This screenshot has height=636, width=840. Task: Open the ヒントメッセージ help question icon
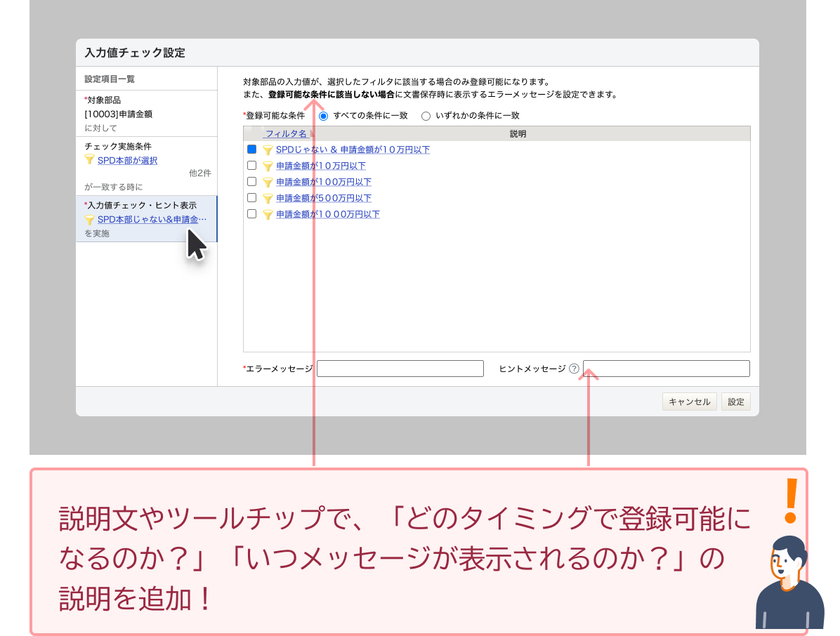coord(574,369)
